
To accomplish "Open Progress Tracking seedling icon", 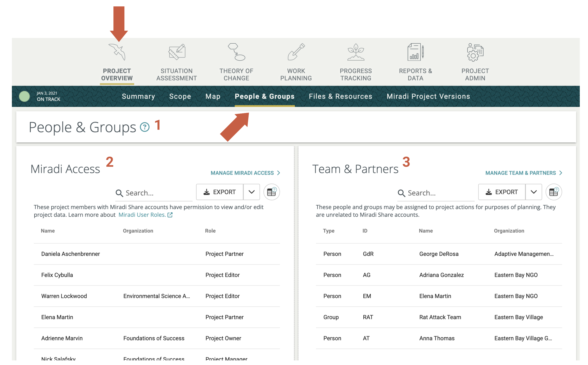I will (355, 51).
